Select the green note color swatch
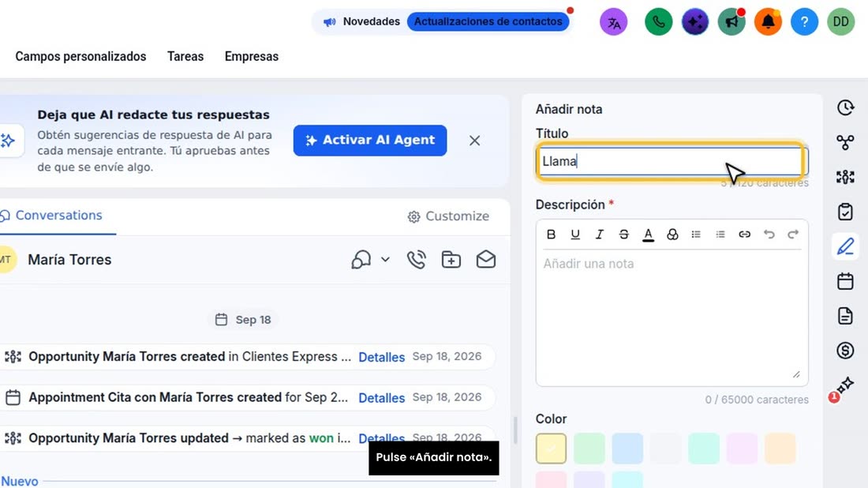The height and width of the screenshot is (488, 868). click(589, 448)
